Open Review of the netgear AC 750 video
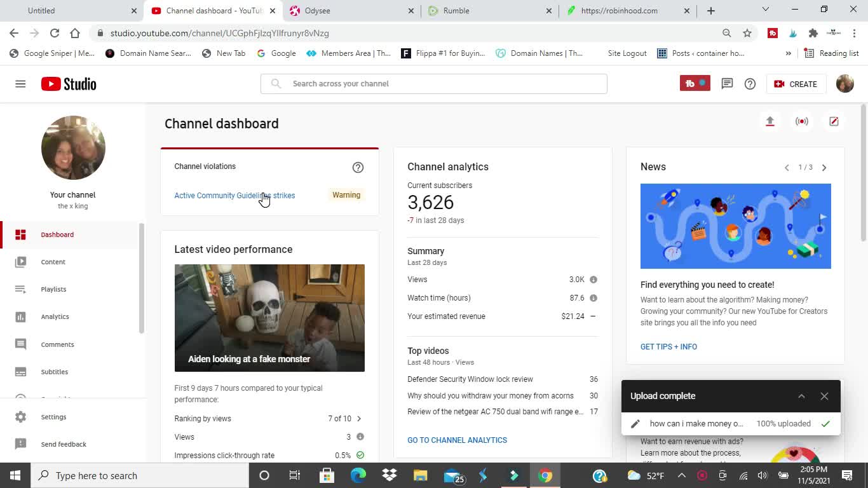Screen dimensions: 868x488 coord(495,412)
